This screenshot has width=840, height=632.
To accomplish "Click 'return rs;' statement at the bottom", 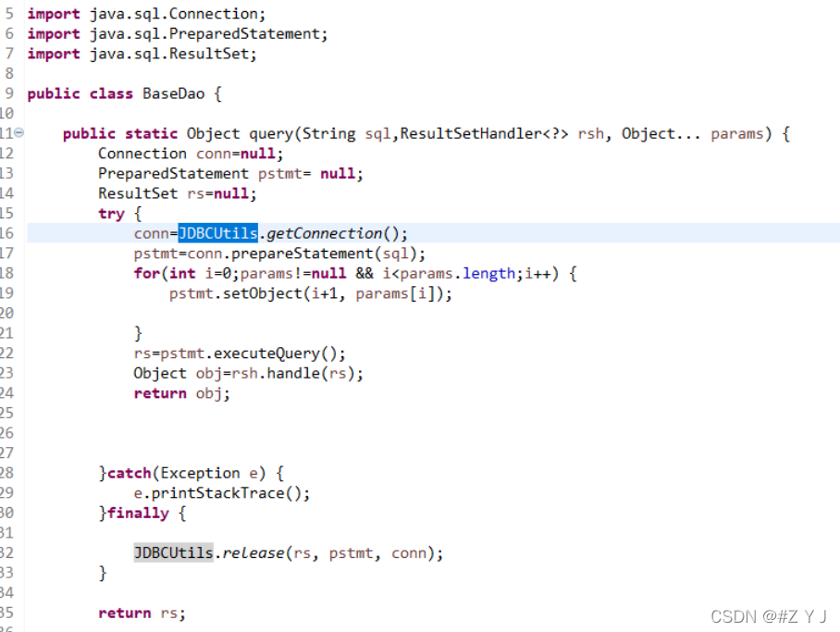I will click(x=142, y=613).
